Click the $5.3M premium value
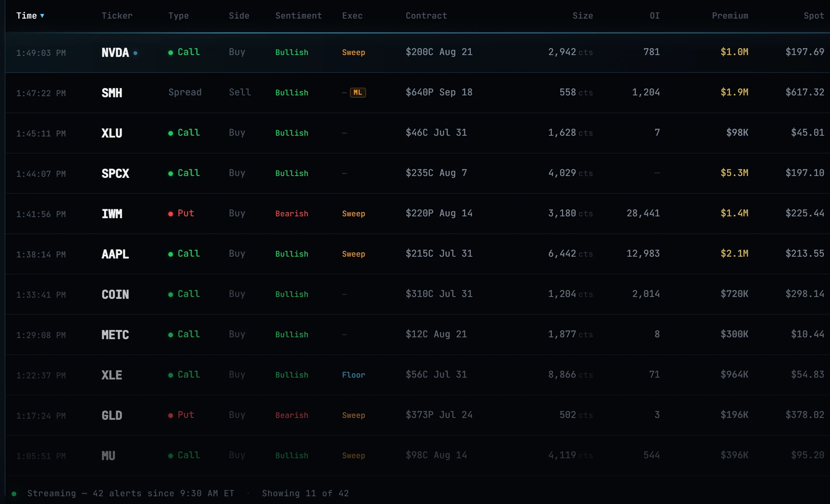 (x=735, y=173)
